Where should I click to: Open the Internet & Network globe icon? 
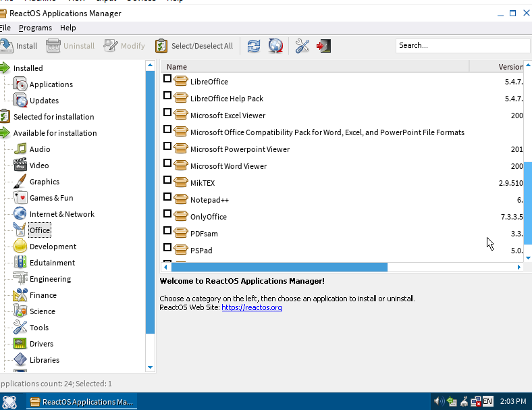[20, 214]
